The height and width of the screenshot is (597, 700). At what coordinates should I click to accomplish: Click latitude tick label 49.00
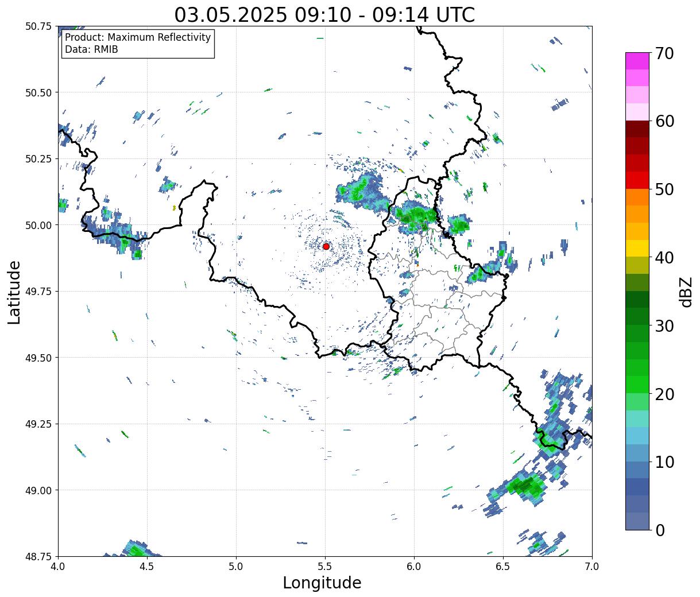pyautogui.click(x=38, y=490)
